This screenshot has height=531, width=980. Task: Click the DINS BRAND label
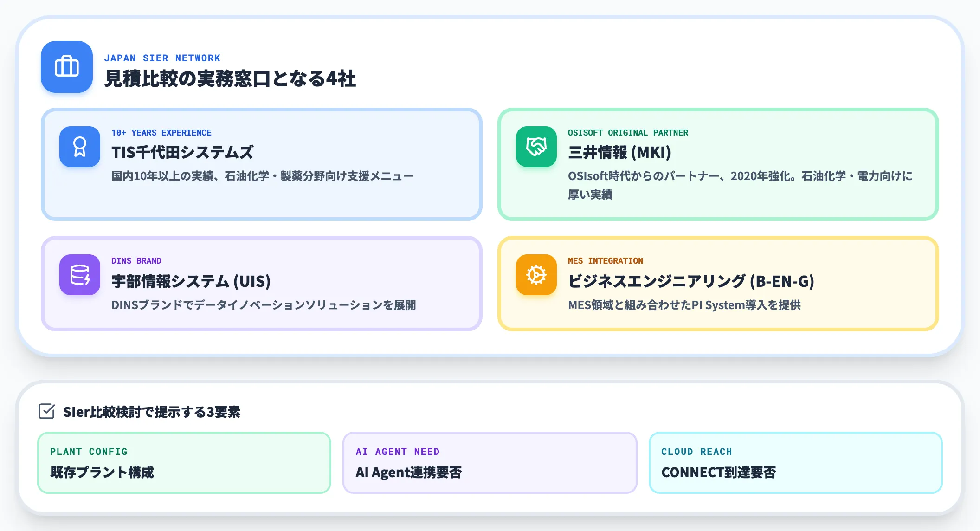click(136, 261)
